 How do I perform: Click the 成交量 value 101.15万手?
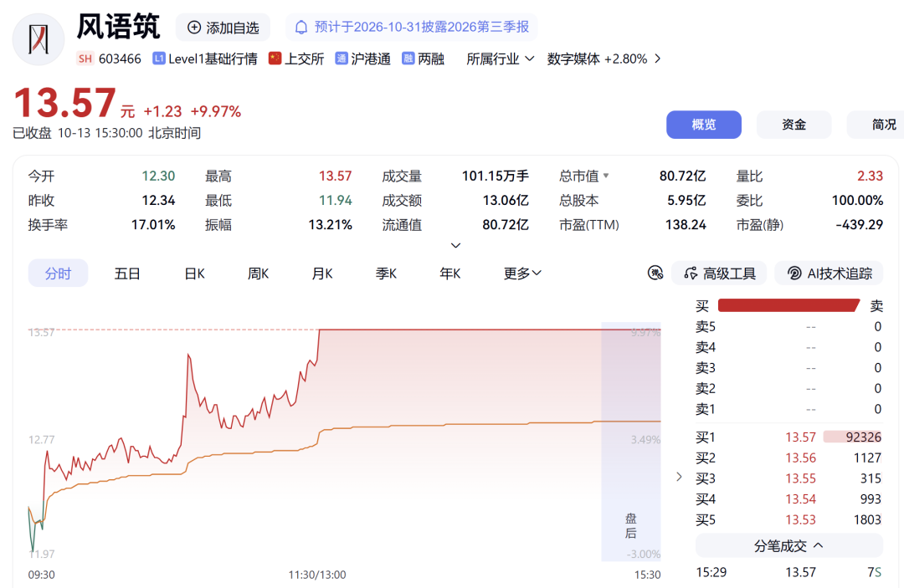[496, 176]
